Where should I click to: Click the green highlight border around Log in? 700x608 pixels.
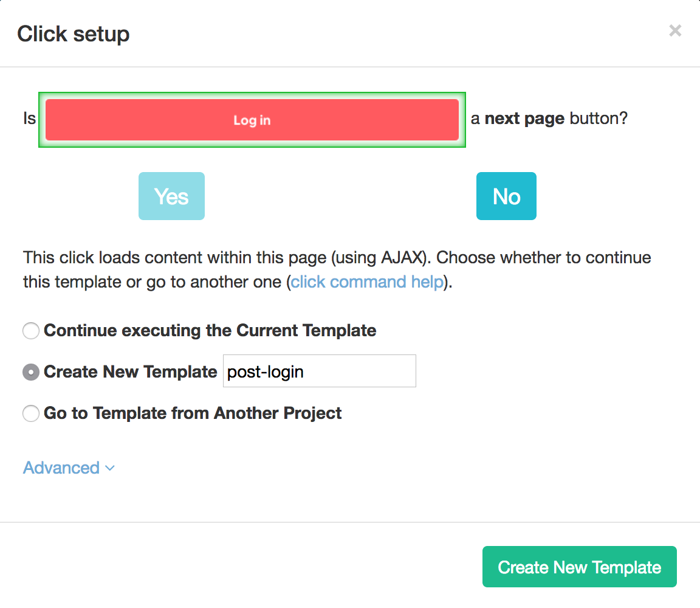coord(42,120)
